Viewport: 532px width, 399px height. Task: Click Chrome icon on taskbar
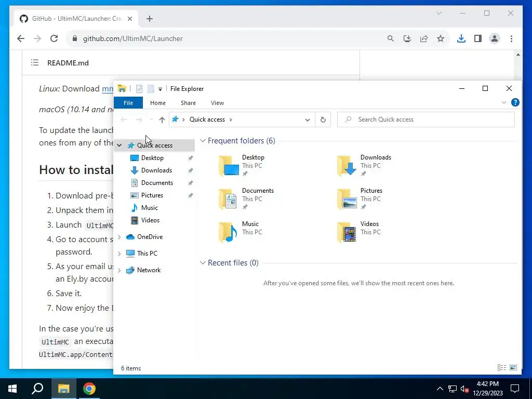pyautogui.click(x=89, y=389)
